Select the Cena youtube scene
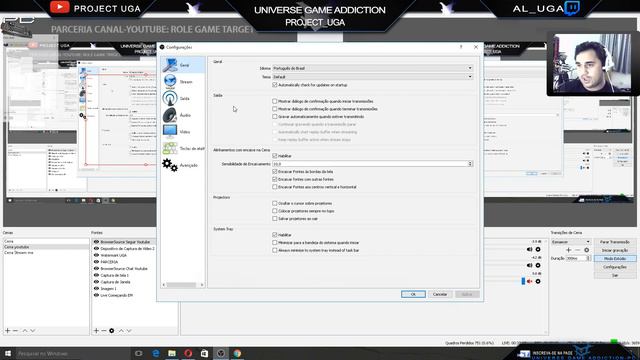Image resolution: width=640 pixels, height=360 pixels. click(46, 247)
